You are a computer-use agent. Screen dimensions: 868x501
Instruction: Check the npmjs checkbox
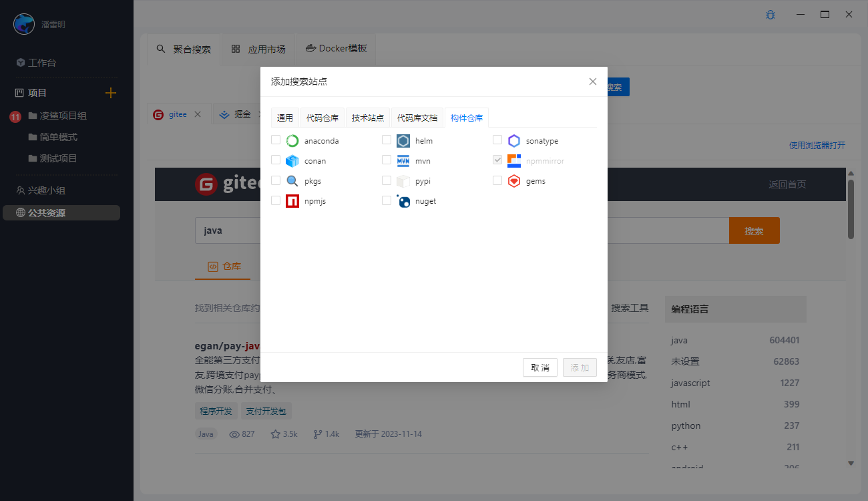(276, 200)
